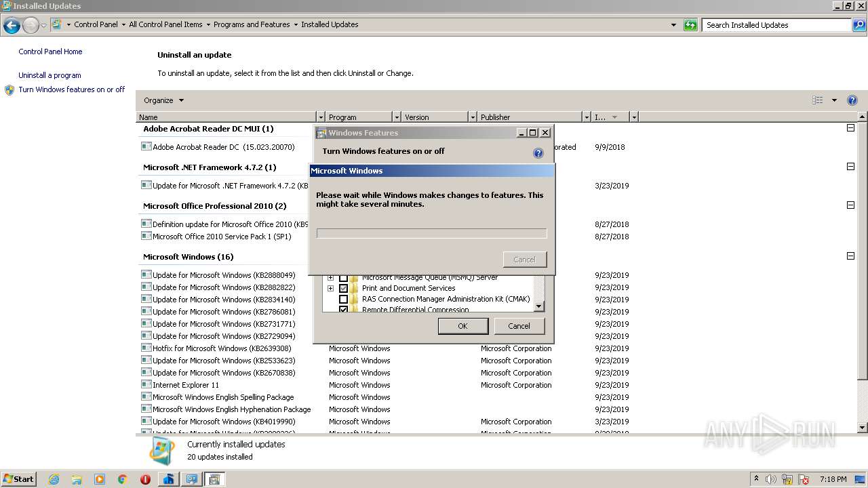Open the Action Center flag tray icon

[804, 479]
